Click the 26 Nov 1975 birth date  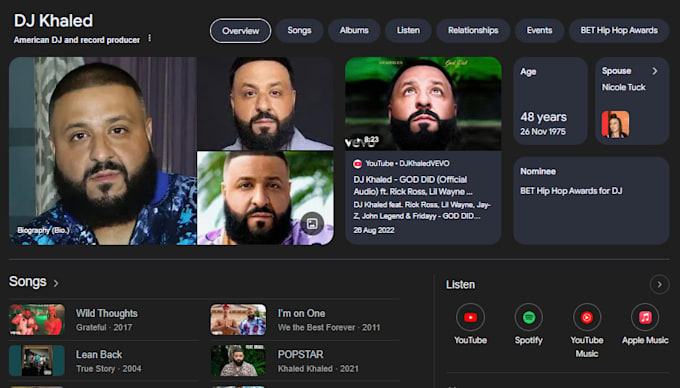543,131
